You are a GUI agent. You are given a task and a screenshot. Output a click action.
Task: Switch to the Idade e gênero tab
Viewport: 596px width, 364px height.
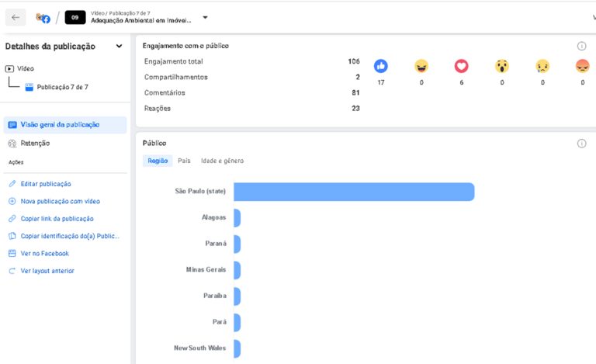223,161
